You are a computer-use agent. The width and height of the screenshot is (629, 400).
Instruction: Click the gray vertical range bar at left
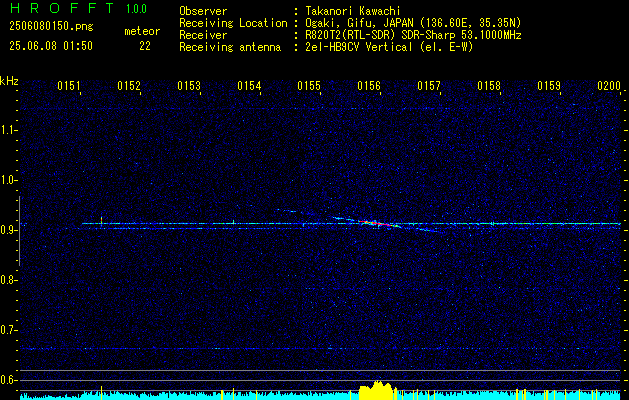click(x=19, y=231)
